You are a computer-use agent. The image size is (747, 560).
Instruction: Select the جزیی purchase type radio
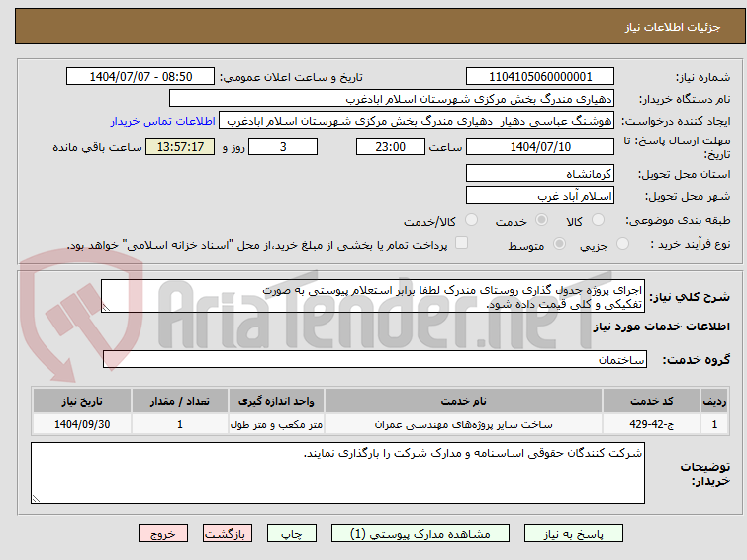[622, 244]
